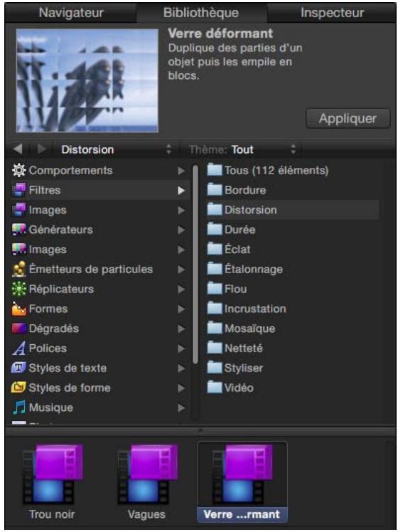This screenshot has height=532, width=398.
Task: Click the Musique note icon
Action: point(18,408)
